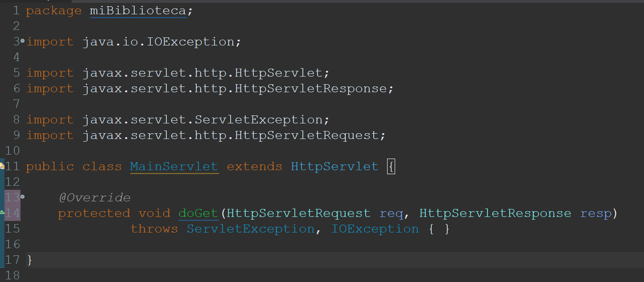Click the closing brace on line 17
This screenshot has width=644, height=282.
(29, 260)
